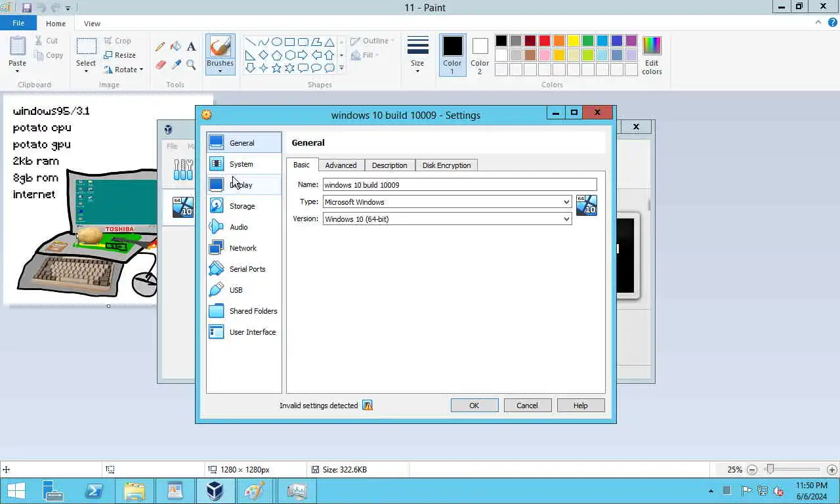This screenshot has height=504, width=840.
Task: Click the Windows 10 OS type icon
Action: coord(587,205)
